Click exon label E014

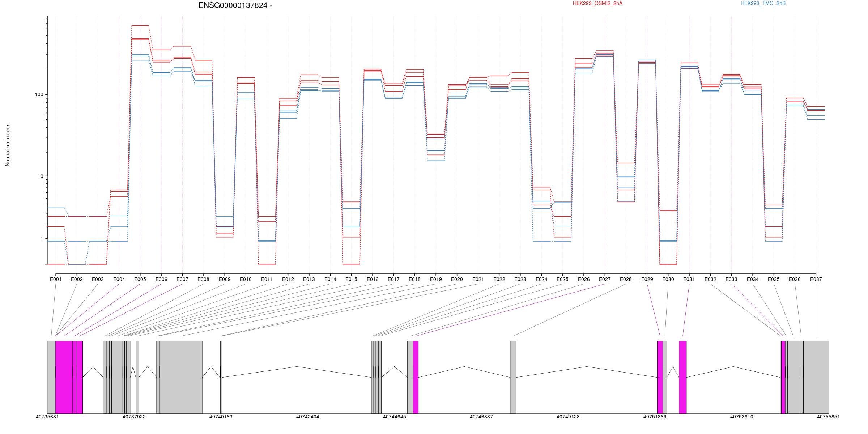point(330,279)
